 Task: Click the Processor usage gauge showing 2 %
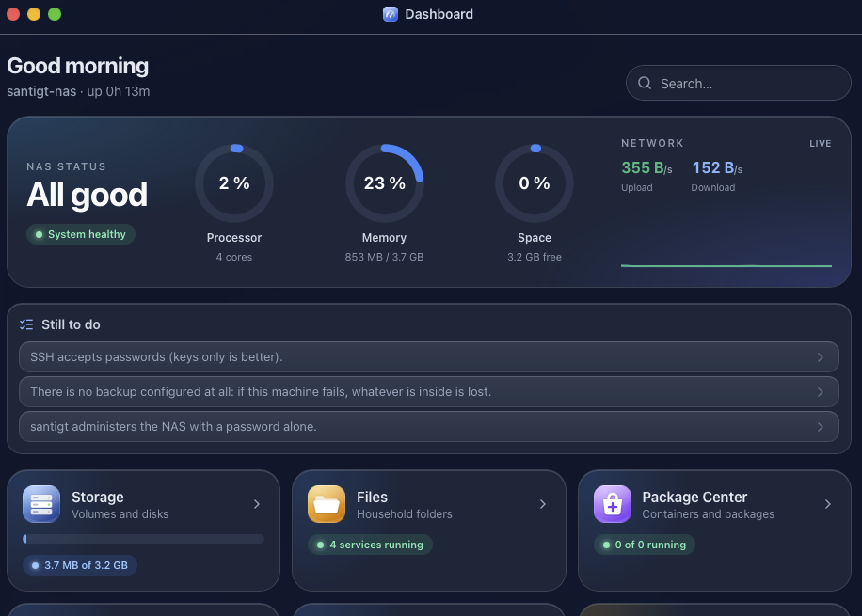tap(234, 183)
